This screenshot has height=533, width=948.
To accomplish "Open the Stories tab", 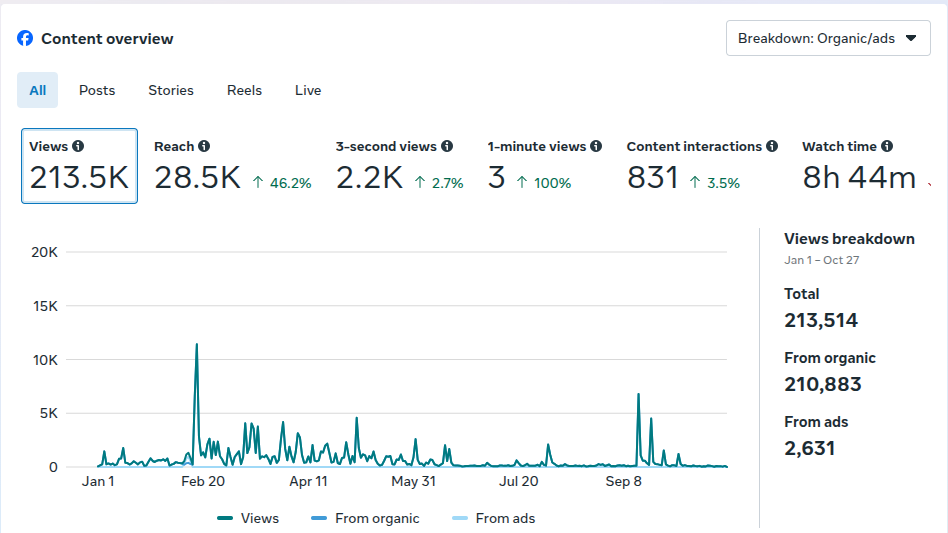I will coord(171,90).
